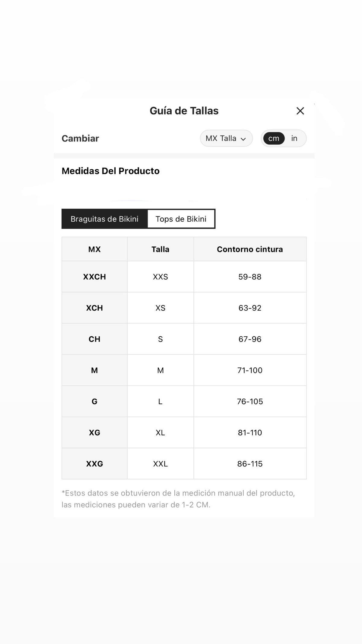Click the Contorno cintura column header
This screenshot has height=644, width=362.
point(250,249)
